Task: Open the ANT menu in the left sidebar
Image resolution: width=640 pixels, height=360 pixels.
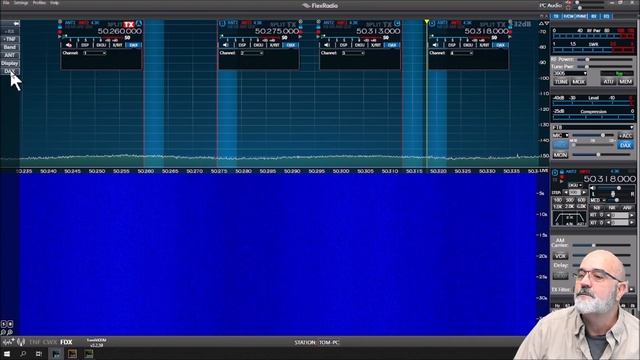Action: 10,55
